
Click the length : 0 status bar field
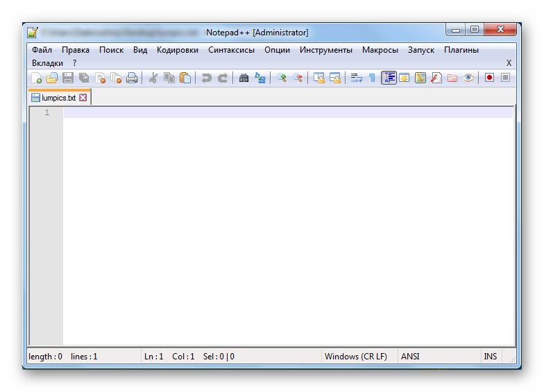pyautogui.click(x=46, y=357)
